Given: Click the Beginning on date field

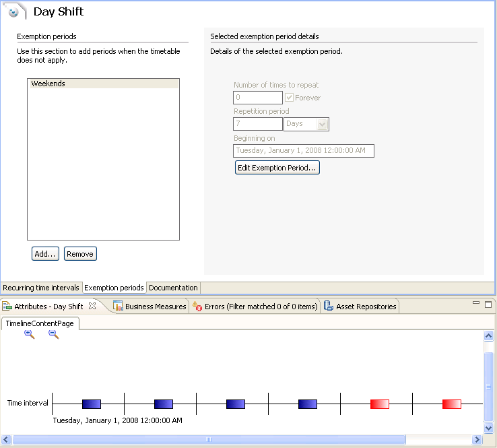Looking at the screenshot, I should tap(303, 151).
